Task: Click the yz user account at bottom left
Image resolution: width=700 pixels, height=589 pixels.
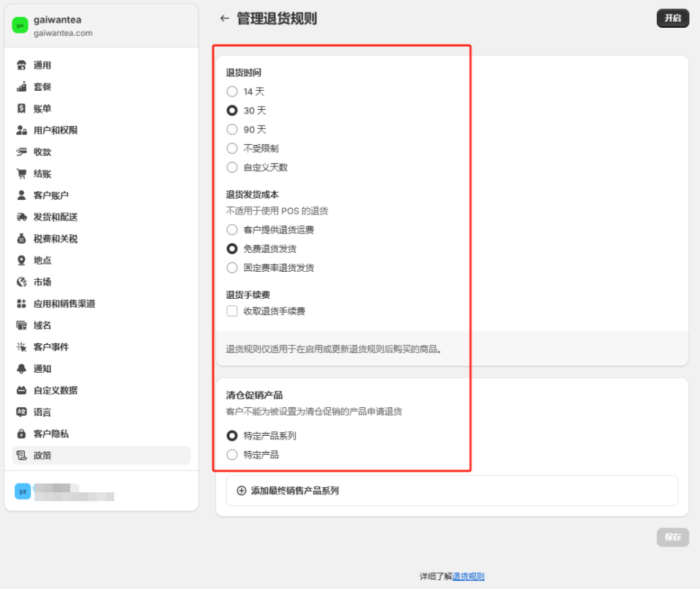Action: (x=23, y=492)
